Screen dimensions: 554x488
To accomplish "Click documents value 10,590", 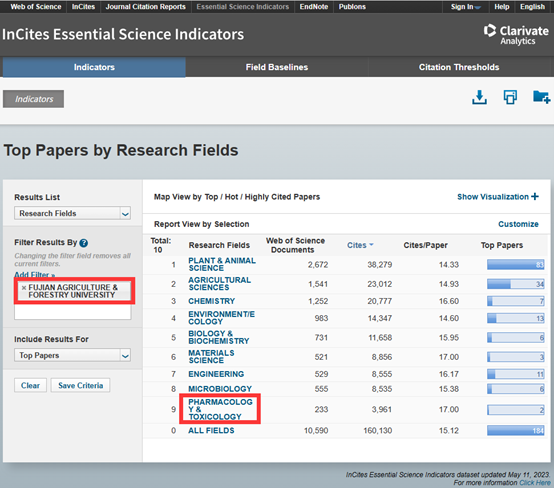I will click(x=316, y=430).
